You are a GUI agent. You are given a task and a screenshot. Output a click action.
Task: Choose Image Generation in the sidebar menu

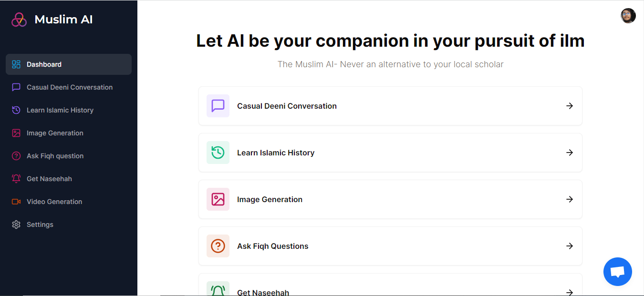[69, 133]
